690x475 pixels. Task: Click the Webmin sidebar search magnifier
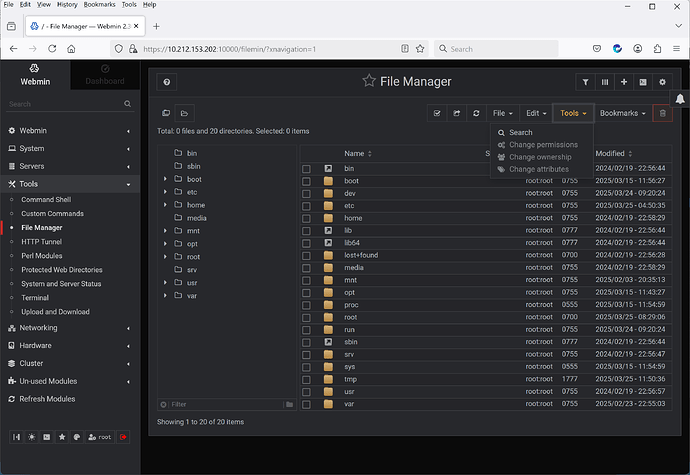pos(128,104)
